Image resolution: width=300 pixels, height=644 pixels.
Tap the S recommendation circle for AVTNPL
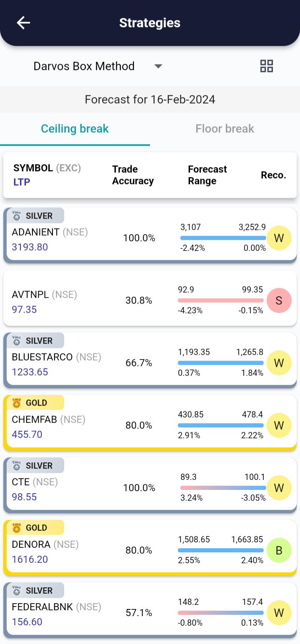tap(279, 300)
